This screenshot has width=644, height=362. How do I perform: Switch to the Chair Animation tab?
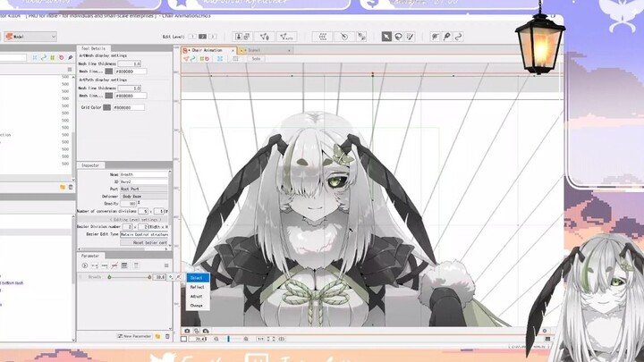point(208,50)
